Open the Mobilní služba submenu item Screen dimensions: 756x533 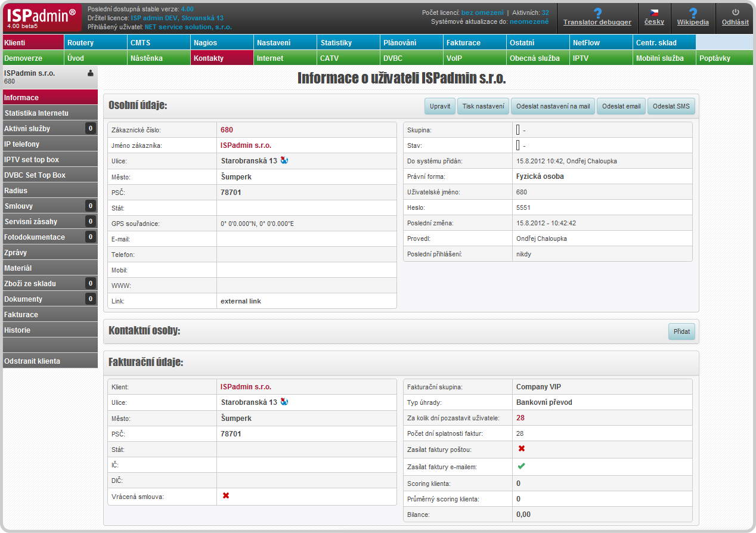(664, 58)
